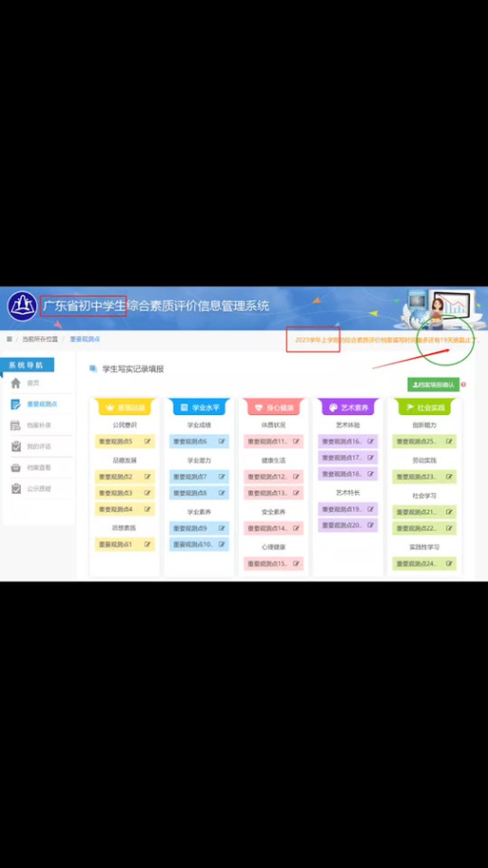Click the 重要观测点 breadcrumb link
The height and width of the screenshot is (868, 488).
tap(85, 339)
